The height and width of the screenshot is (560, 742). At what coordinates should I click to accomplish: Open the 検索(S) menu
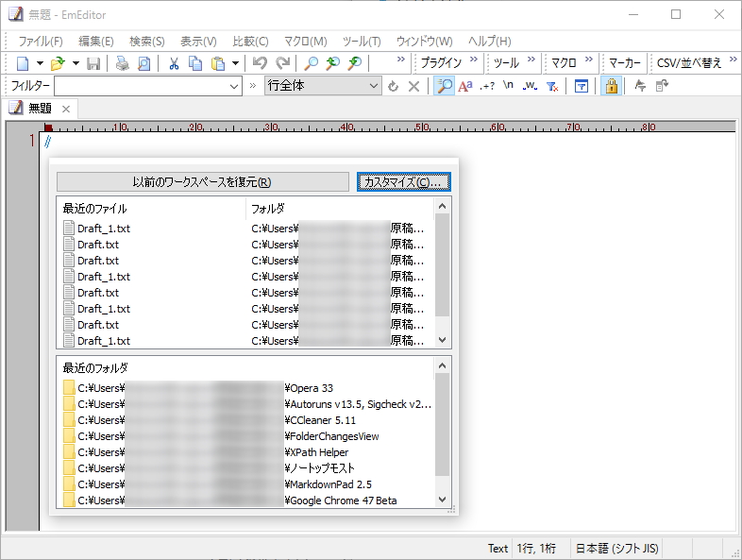point(146,42)
